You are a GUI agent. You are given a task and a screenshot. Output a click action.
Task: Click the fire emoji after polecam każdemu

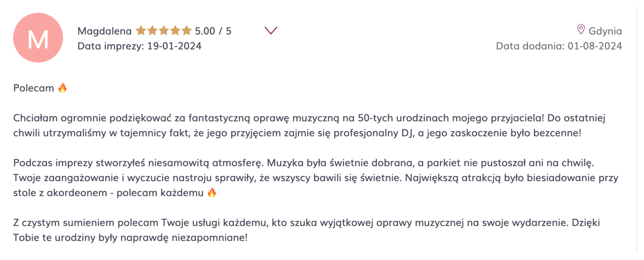pos(212,192)
